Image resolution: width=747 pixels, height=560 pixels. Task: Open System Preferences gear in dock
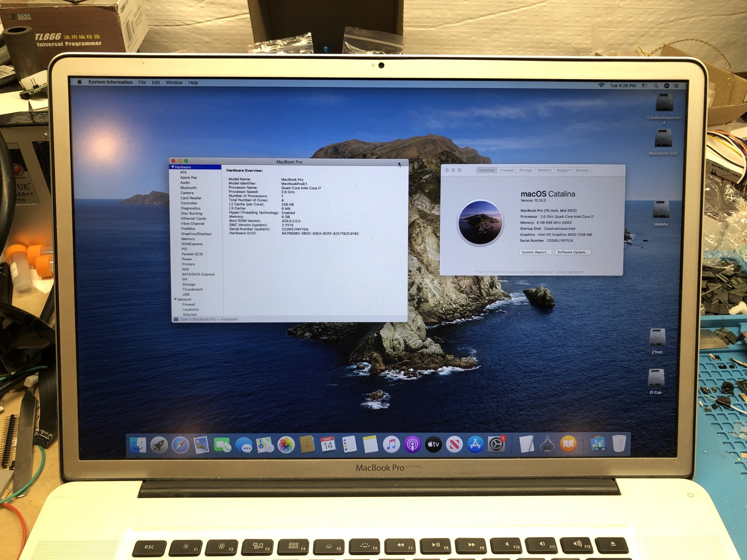click(496, 445)
